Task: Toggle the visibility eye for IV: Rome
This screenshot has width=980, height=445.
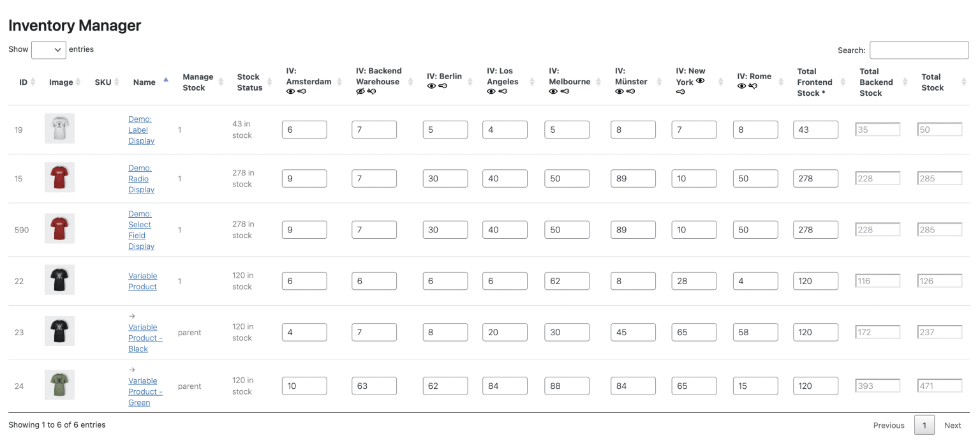Action: point(741,86)
